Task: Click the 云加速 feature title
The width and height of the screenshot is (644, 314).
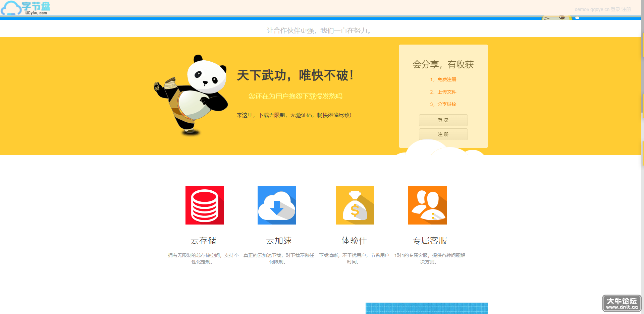Action: (279, 241)
